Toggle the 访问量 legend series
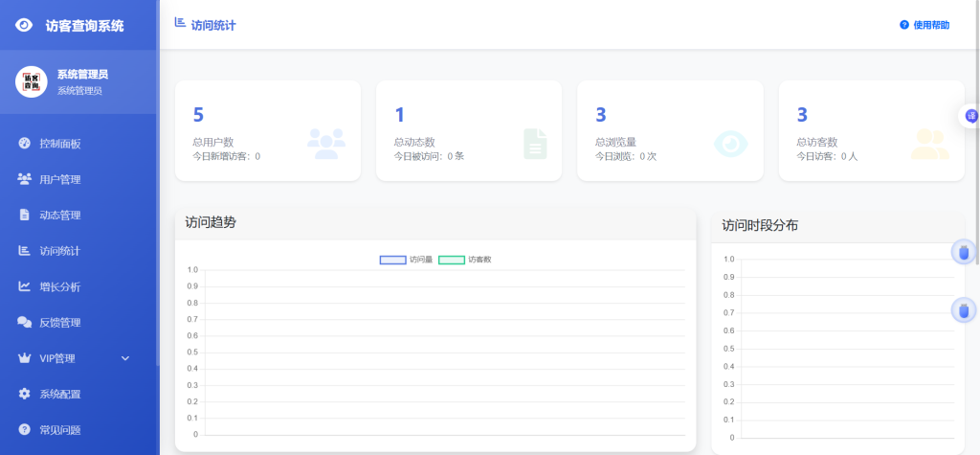 [x=406, y=260]
